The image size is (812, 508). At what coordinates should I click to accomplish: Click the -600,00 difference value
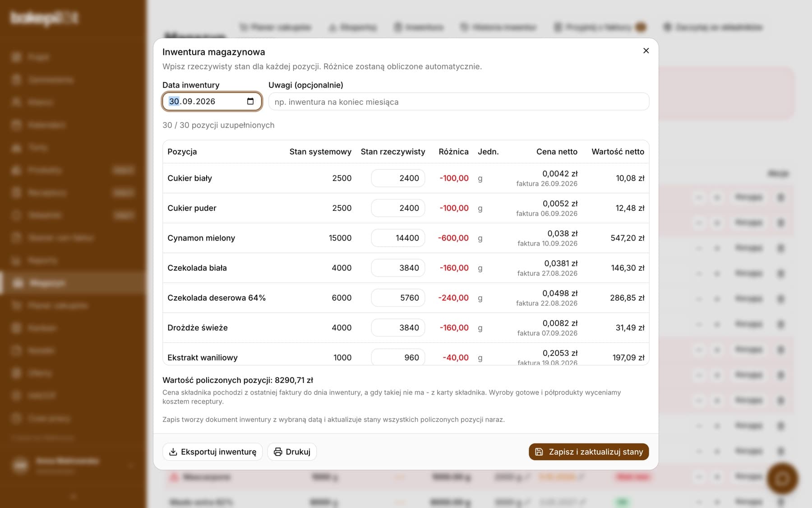(x=453, y=238)
